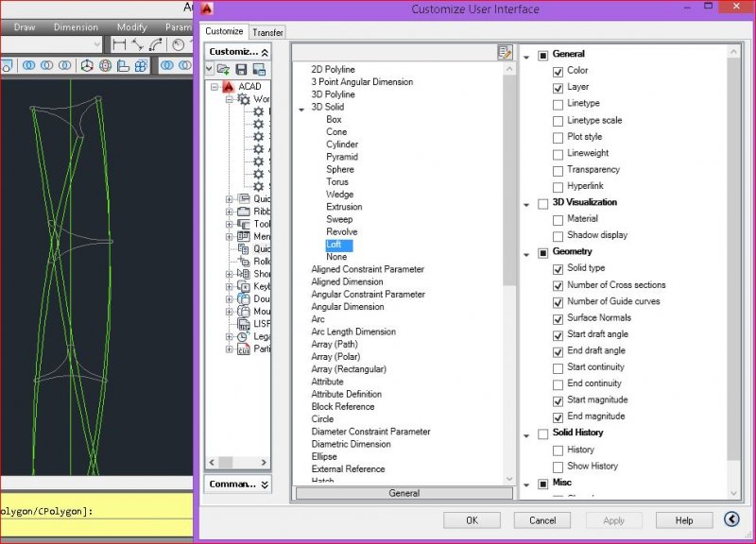The width and height of the screenshot is (756, 544).
Task: Open the load partial customization file icon
Action: point(223,69)
